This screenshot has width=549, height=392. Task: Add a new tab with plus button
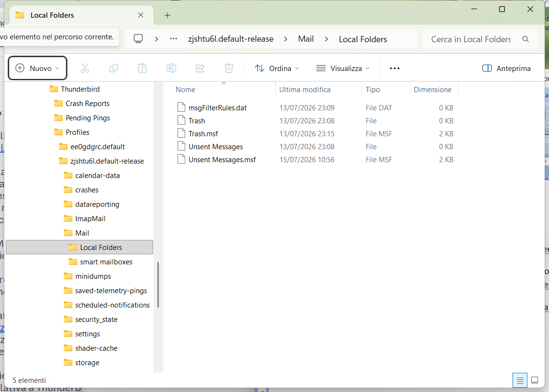[167, 15]
